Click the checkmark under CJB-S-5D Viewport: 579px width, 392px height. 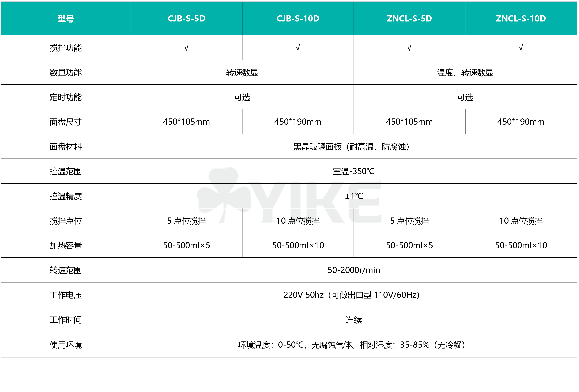(x=186, y=47)
